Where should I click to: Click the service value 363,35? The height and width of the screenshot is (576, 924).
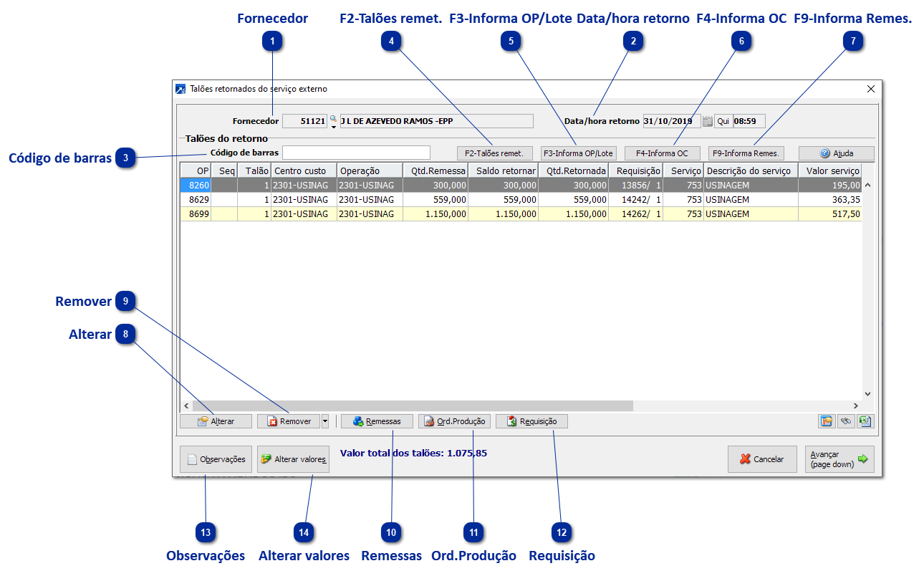830,199
